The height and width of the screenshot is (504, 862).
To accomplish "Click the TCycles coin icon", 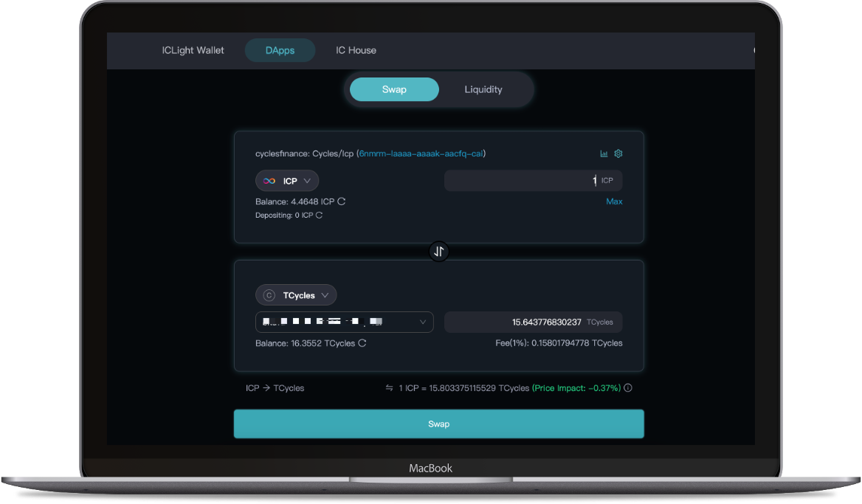I will tap(269, 296).
